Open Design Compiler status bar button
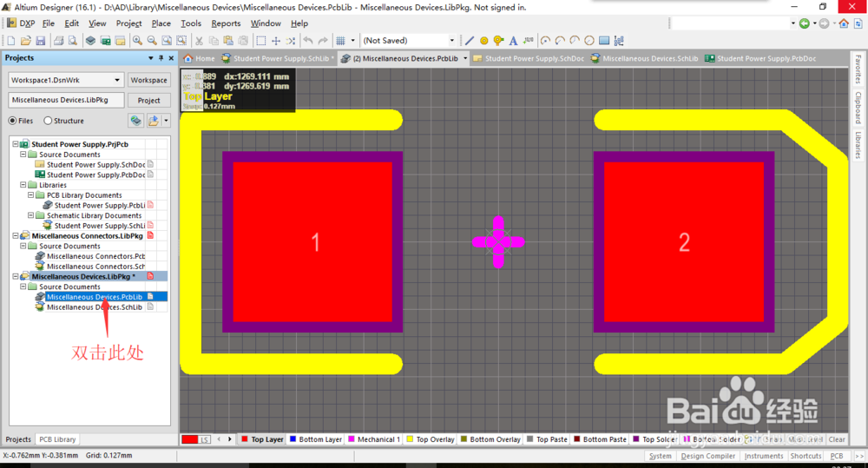 pyautogui.click(x=708, y=456)
